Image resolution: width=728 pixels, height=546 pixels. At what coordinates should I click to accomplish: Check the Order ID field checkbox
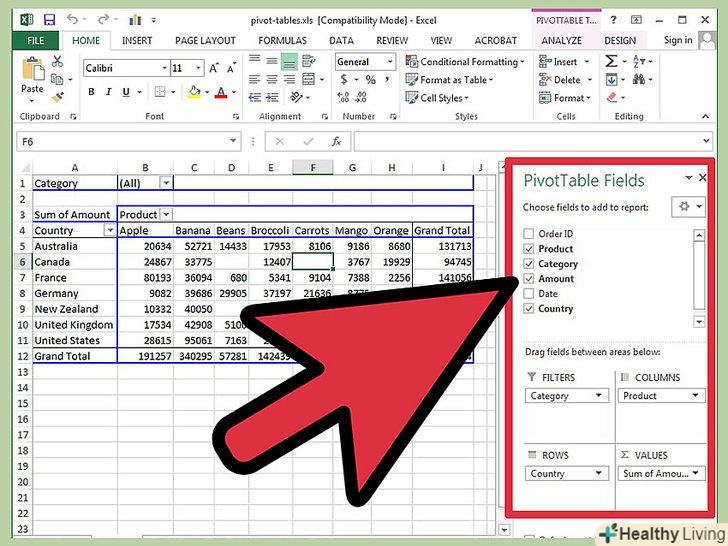click(x=529, y=234)
